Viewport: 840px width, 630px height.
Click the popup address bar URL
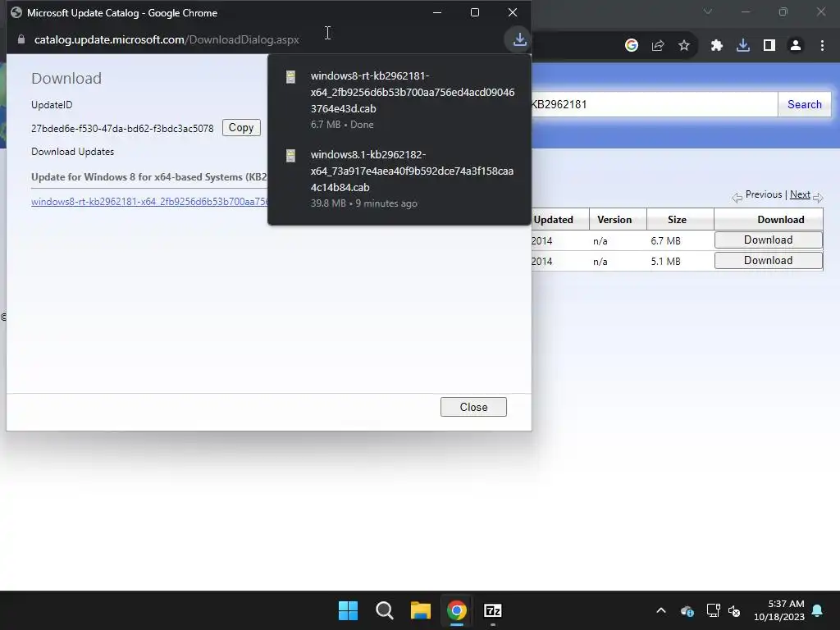[x=167, y=39]
